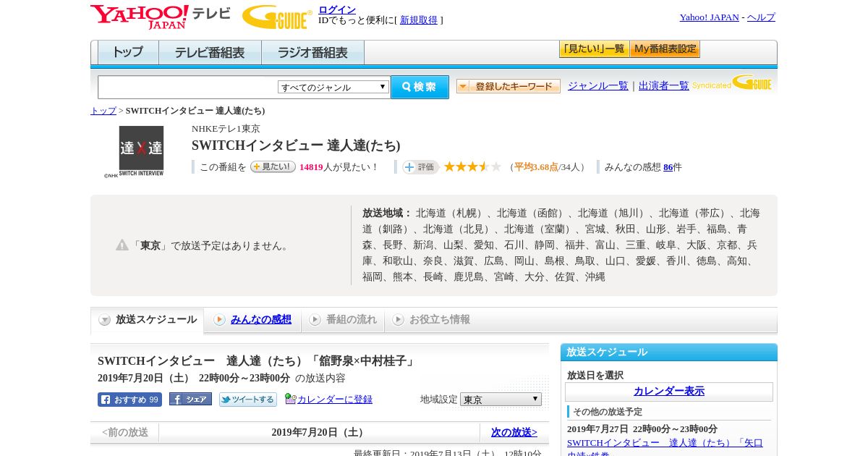Click the お役立ち情報 tab

(431, 320)
